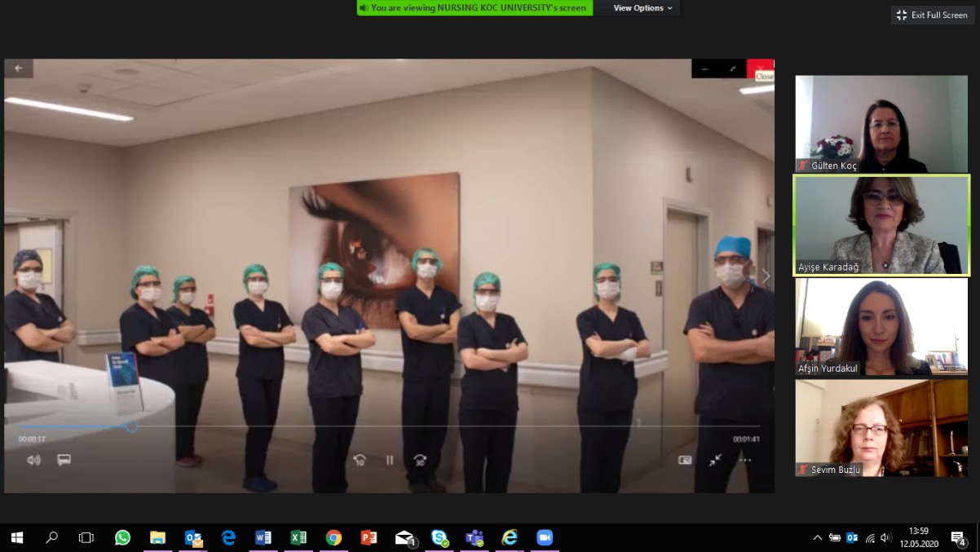
Task: Pause the playing video
Action: point(390,460)
